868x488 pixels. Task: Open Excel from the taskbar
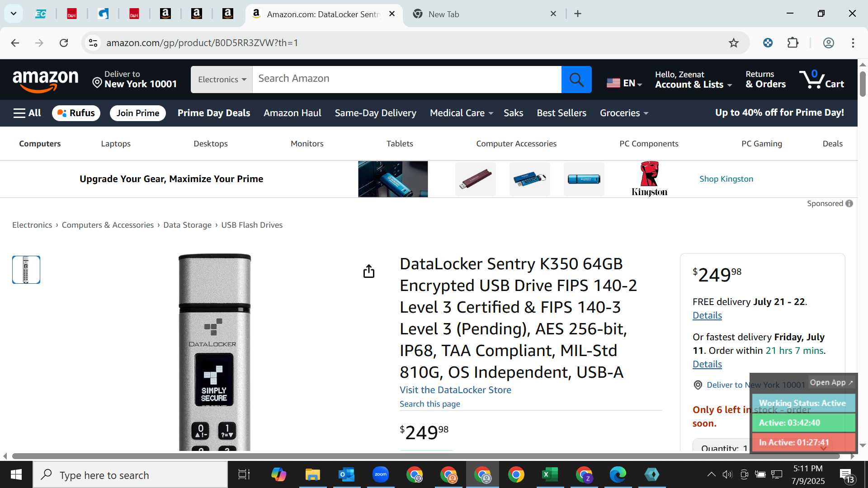click(x=550, y=474)
